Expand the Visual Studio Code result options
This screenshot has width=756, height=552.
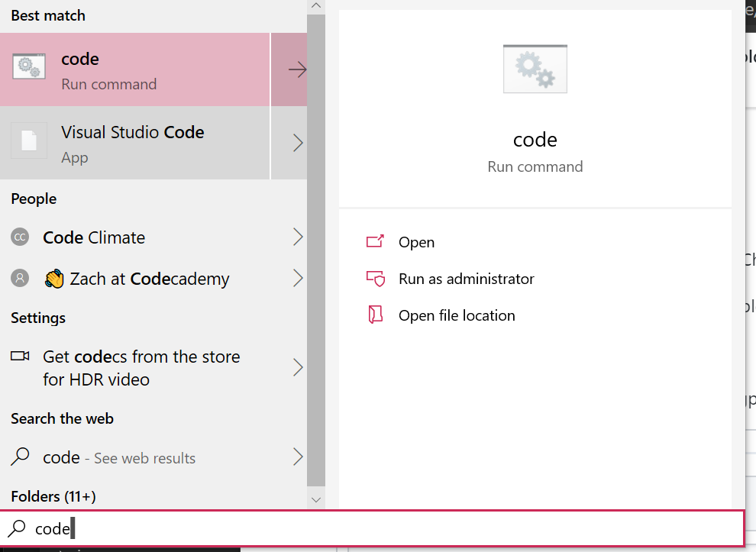coord(298,142)
